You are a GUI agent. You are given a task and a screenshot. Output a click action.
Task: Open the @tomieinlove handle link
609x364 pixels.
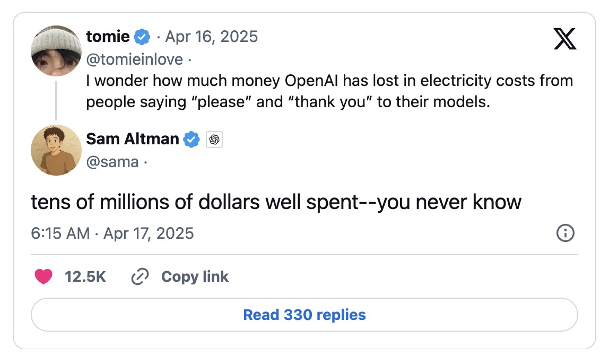click(134, 60)
